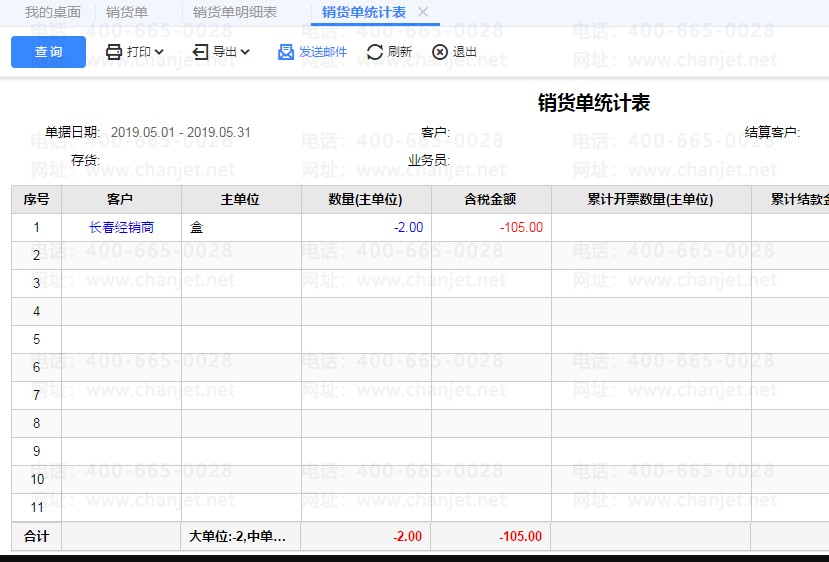Switch to the 我的桌面 tab
This screenshot has width=829, height=562.
point(53,12)
